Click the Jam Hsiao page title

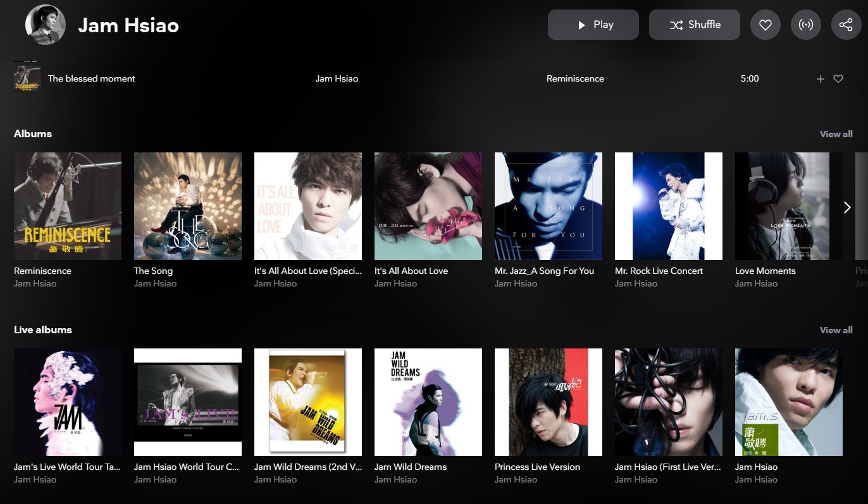coord(128,25)
